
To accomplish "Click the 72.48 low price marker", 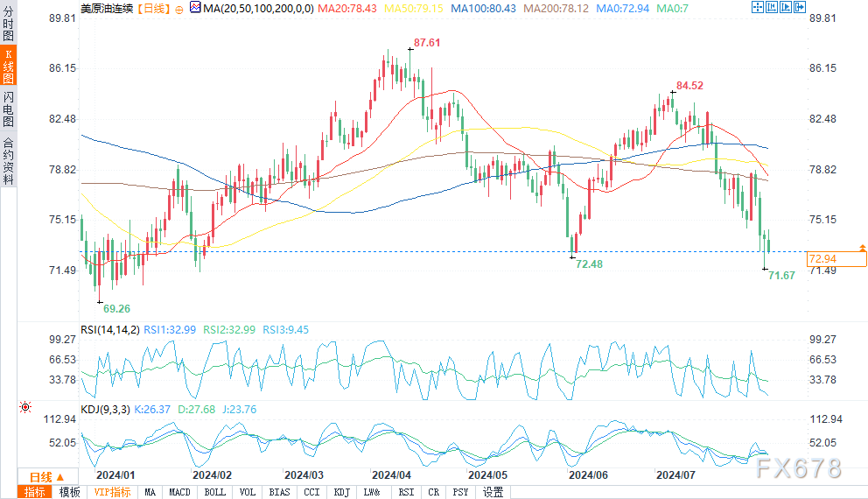I will [589, 264].
